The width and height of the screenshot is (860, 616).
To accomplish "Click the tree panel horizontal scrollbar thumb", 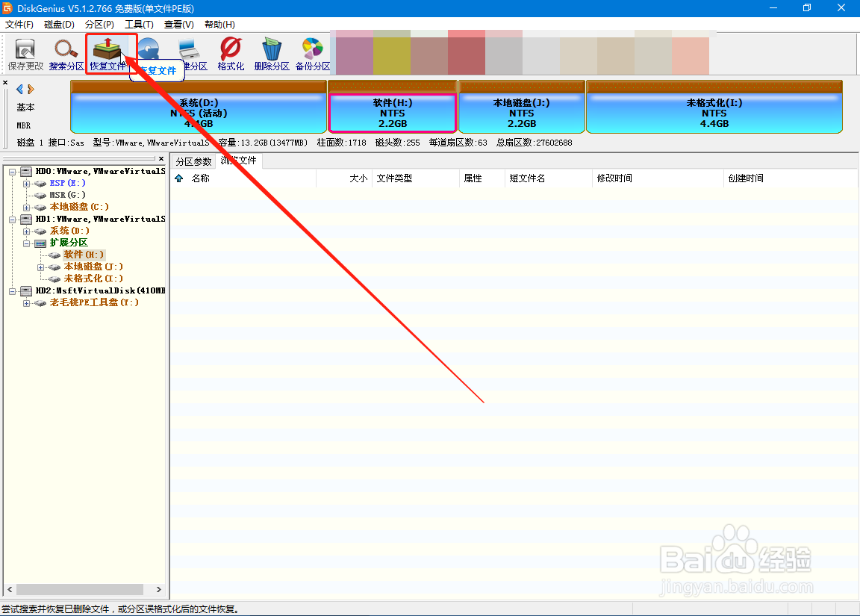I will pos(80,589).
